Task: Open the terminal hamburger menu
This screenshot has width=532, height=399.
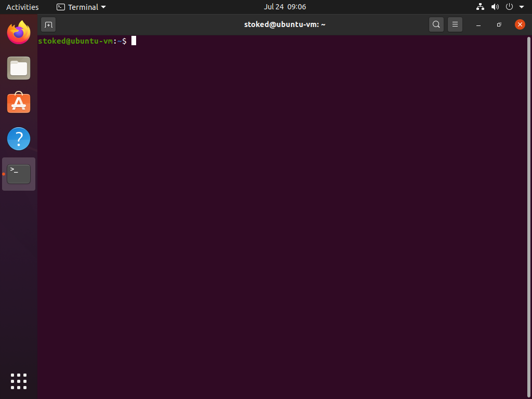Action: [455, 24]
